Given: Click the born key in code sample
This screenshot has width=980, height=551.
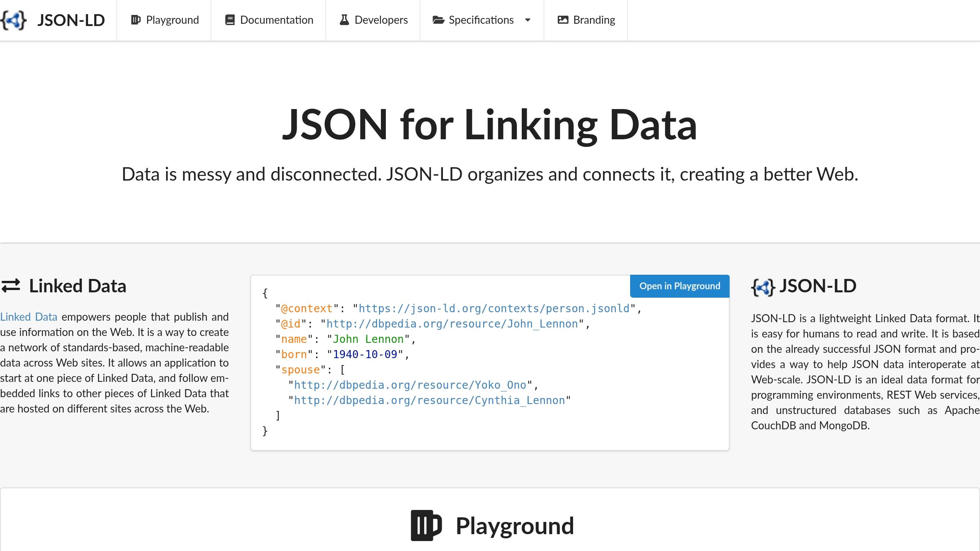Looking at the screenshot, I should tap(294, 354).
